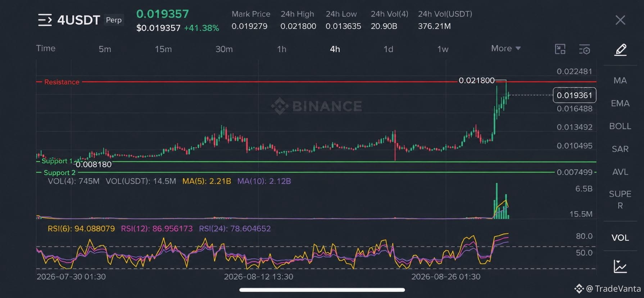Click the RSI(24): 78.604652 label
This screenshot has height=298, width=644.
(235, 229)
